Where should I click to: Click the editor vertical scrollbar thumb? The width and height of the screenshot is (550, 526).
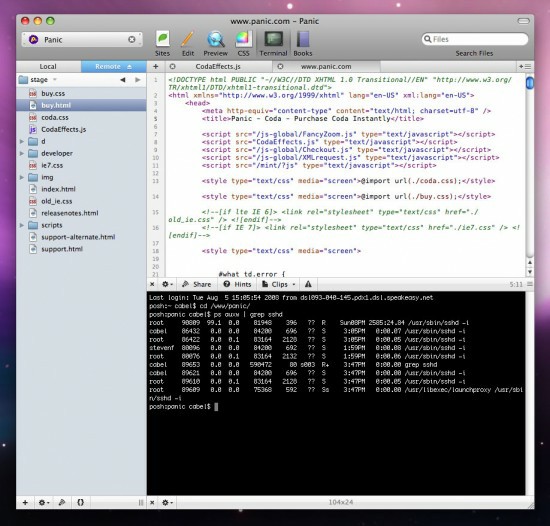pos(529,83)
